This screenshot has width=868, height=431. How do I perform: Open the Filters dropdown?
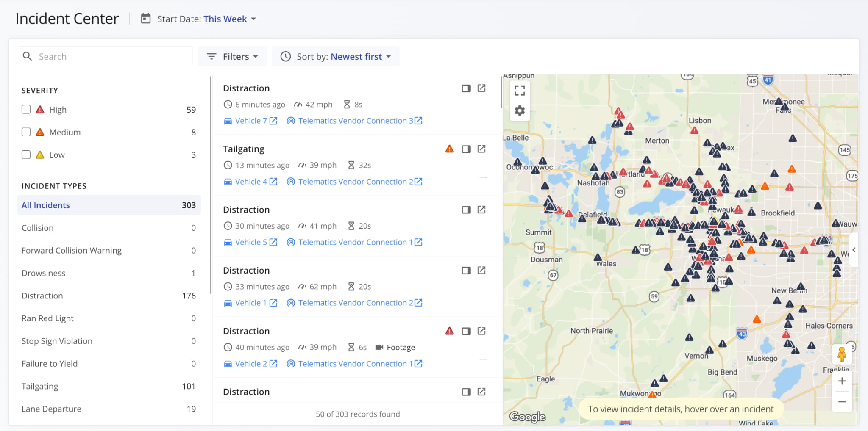(x=232, y=56)
